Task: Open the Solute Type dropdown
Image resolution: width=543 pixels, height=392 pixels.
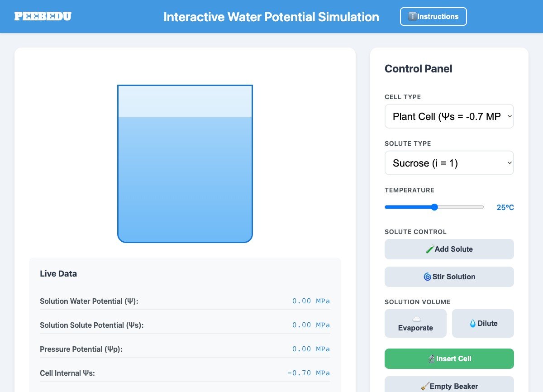Action: 449,163
